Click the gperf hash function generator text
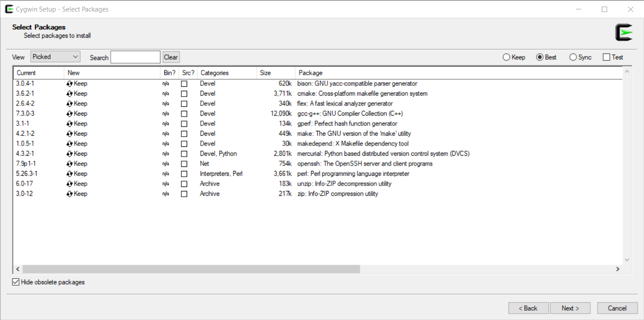 (x=347, y=124)
